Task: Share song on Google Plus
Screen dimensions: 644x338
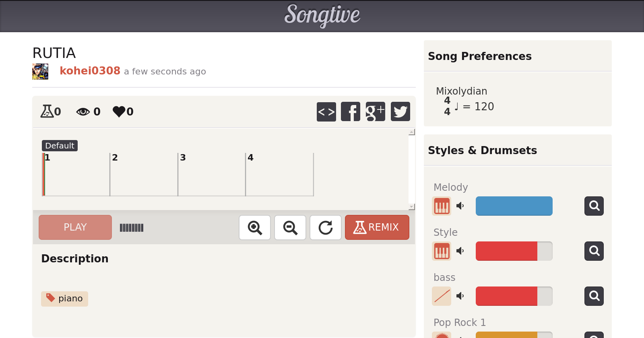Action: [x=375, y=111]
